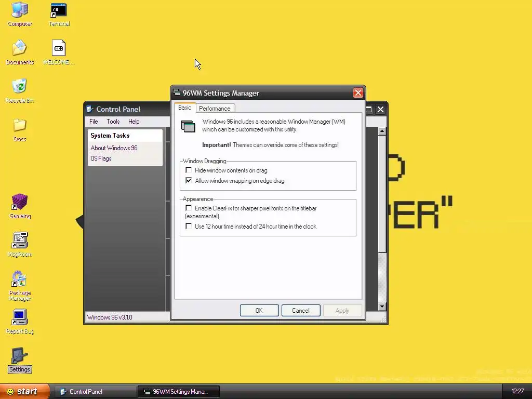Select the Gameing desktop shortcut
This screenshot has width=532, height=399.
tap(20, 206)
